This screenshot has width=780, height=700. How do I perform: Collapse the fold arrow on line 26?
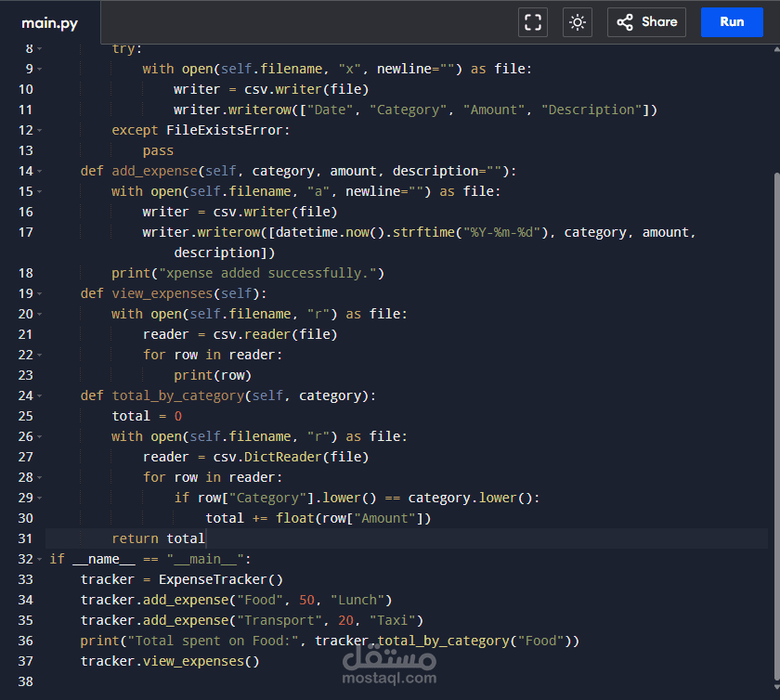coord(39,436)
